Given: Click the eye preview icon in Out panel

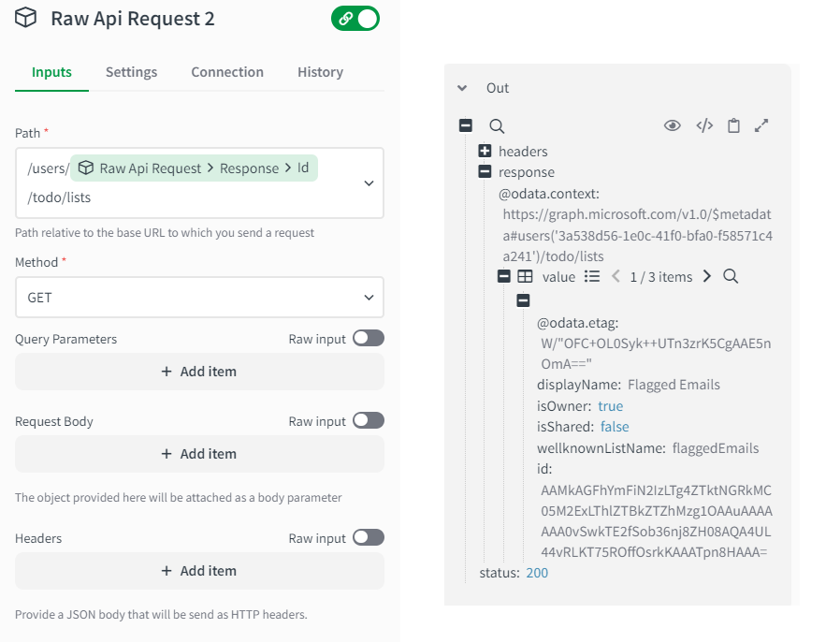Looking at the screenshot, I should pos(672,125).
